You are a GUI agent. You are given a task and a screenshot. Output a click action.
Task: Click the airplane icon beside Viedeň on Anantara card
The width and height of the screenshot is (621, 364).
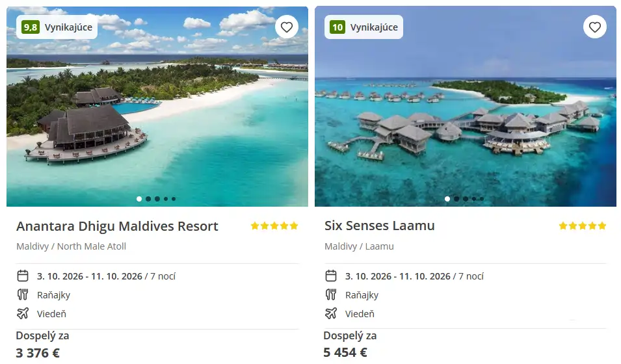pyautogui.click(x=23, y=313)
